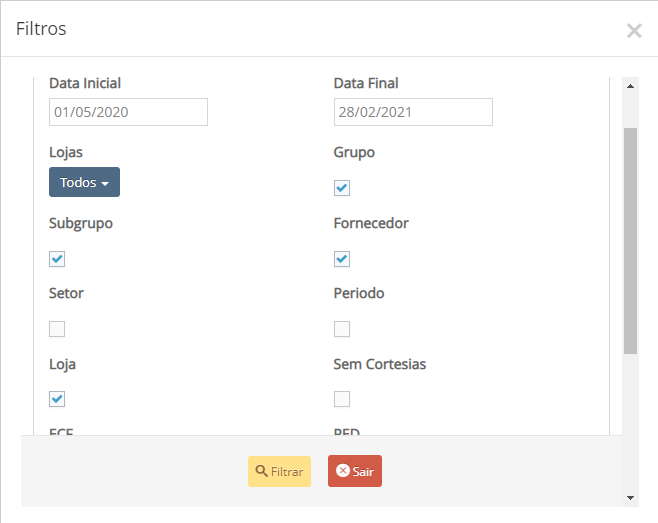Close the Filtros dialog with X

click(x=634, y=31)
